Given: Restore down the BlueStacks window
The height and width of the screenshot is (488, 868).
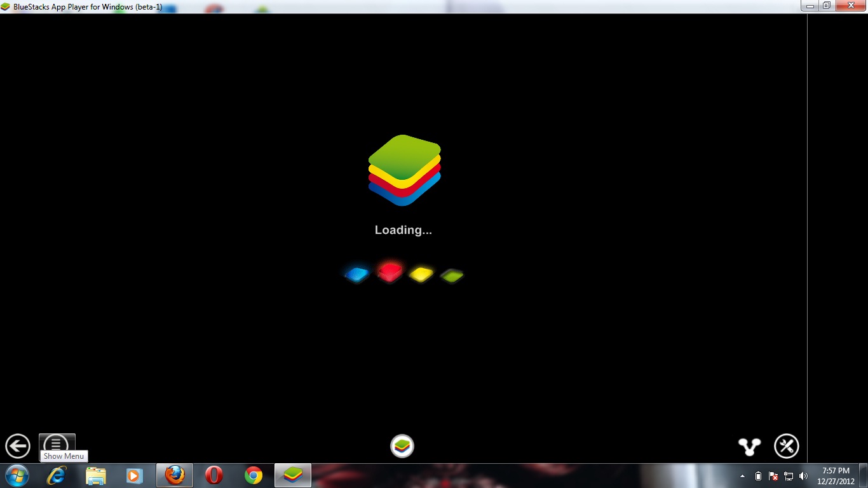Looking at the screenshot, I should [826, 5].
